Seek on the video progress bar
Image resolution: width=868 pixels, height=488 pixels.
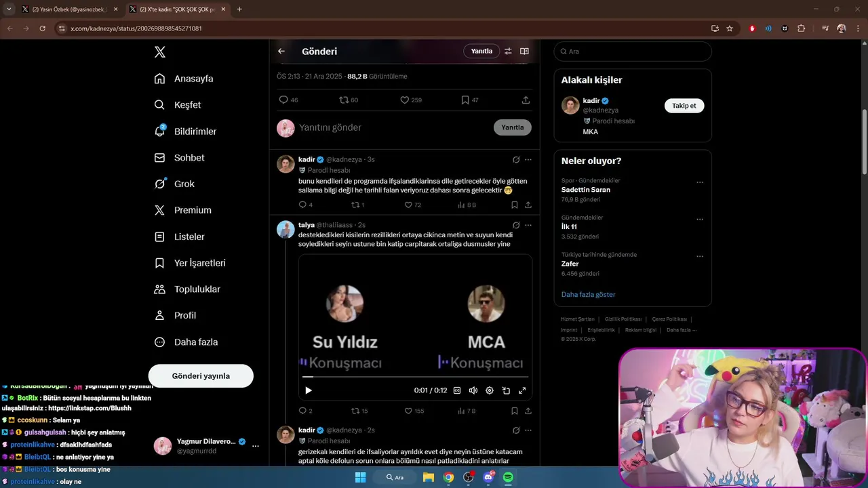(415, 376)
